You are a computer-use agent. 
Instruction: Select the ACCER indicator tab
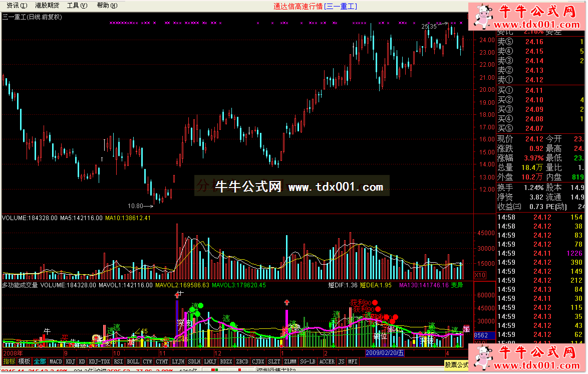[x=327, y=361]
